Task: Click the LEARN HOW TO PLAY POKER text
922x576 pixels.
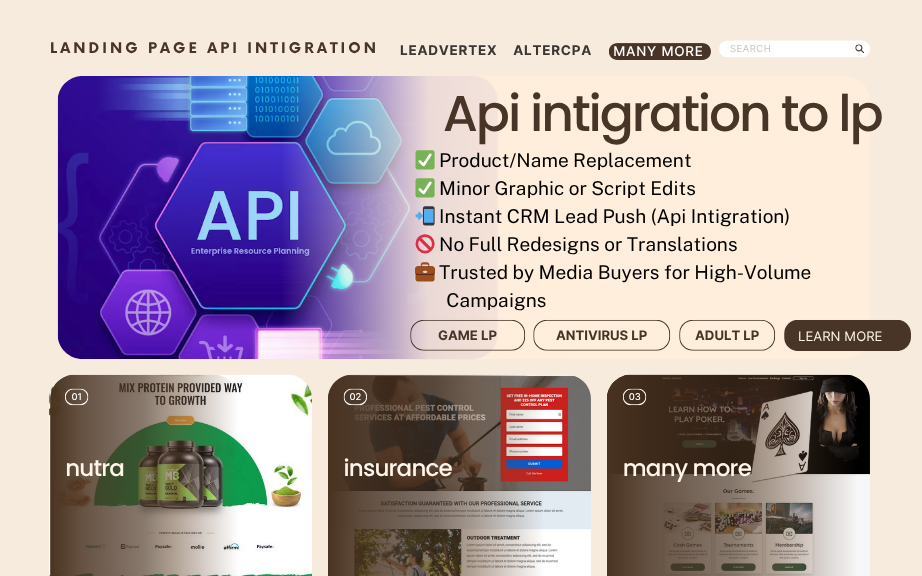Action: (699, 414)
